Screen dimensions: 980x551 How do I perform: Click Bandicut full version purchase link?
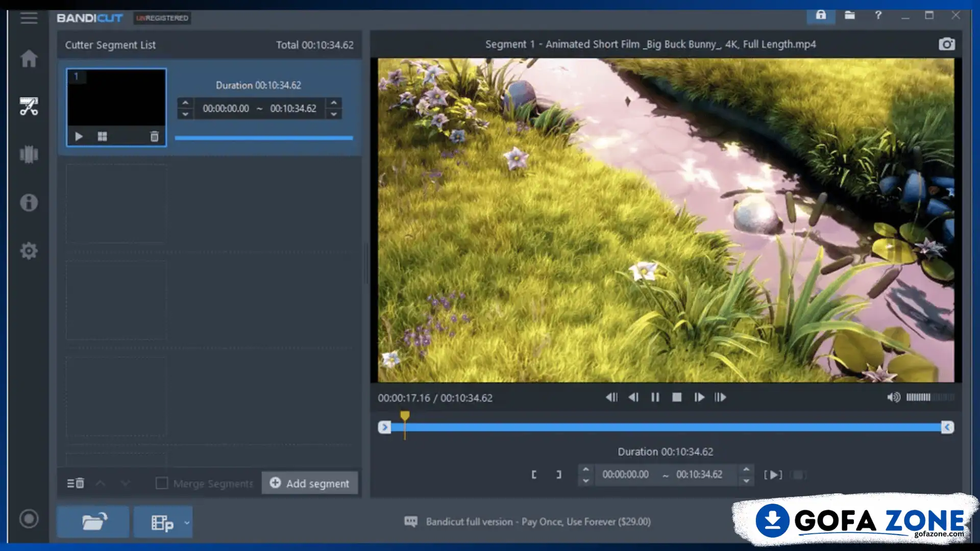click(538, 521)
